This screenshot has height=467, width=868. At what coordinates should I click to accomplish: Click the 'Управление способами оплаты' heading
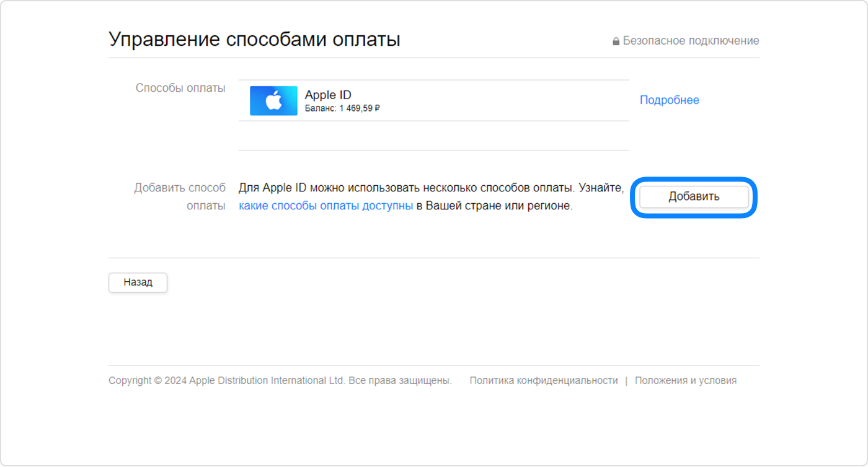pyautogui.click(x=255, y=39)
